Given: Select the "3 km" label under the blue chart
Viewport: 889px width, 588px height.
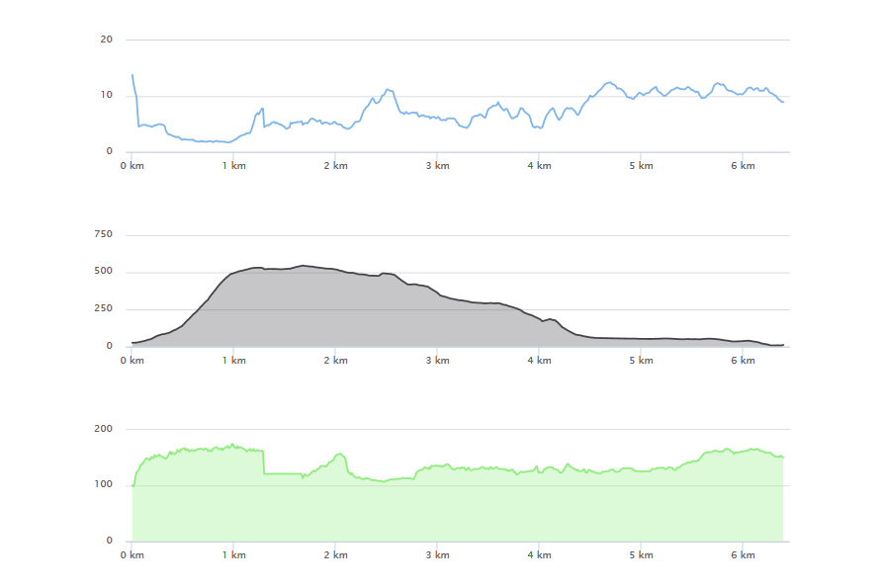Looking at the screenshot, I should click(437, 166).
